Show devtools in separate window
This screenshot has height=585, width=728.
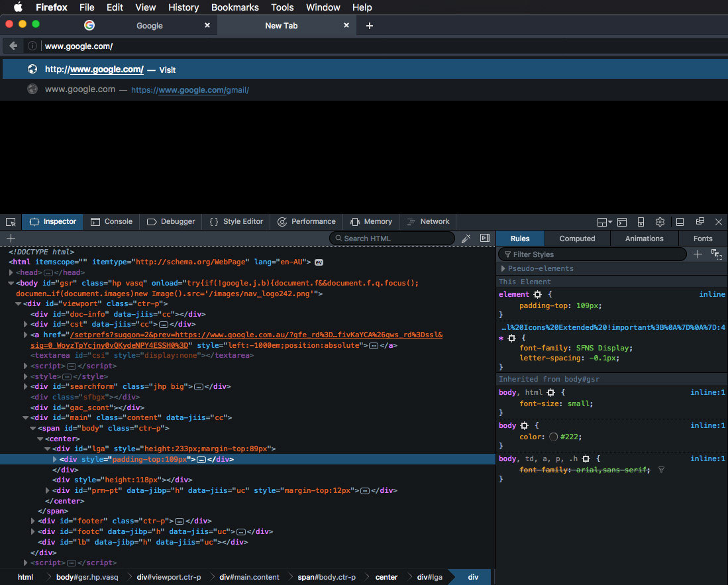(x=700, y=221)
